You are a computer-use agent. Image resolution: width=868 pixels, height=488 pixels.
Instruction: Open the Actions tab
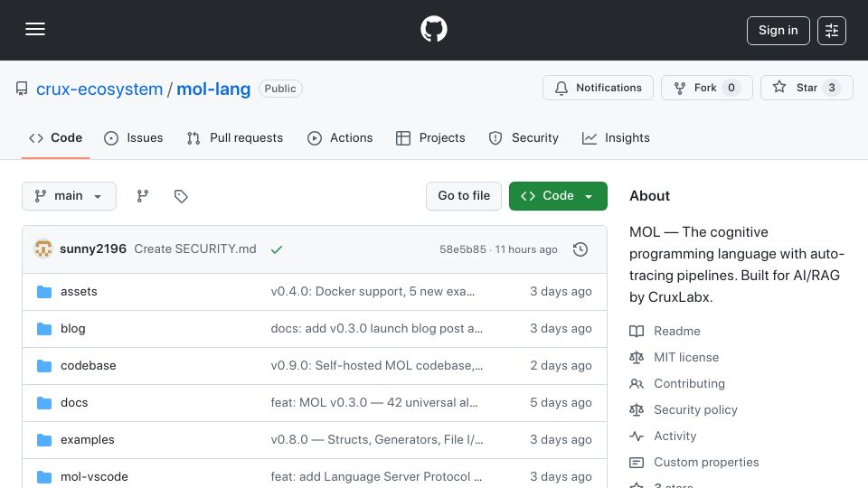pyautogui.click(x=340, y=137)
